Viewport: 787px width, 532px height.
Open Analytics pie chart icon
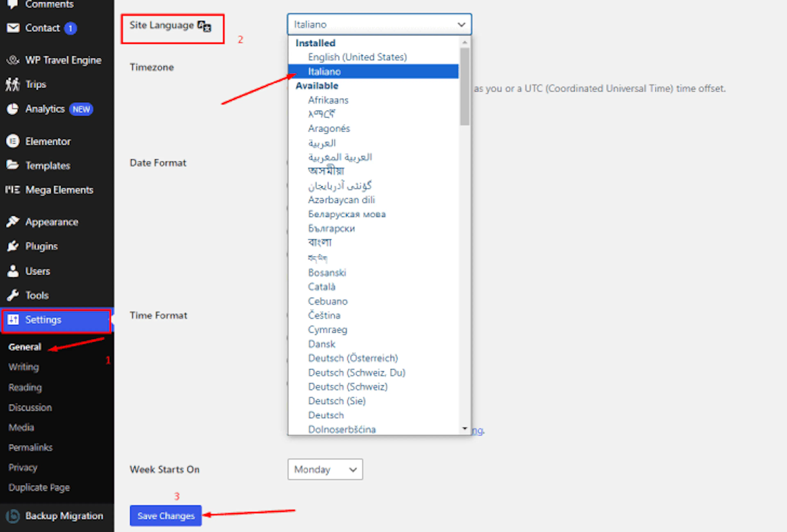(13, 109)
